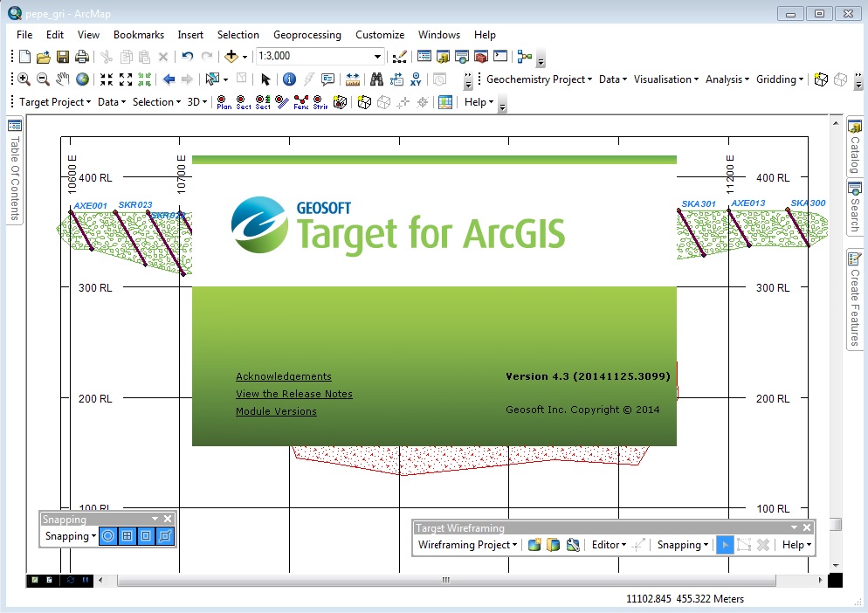
Task: Select the Zoom In magnifier tool
Action: click(x=24, y=79)
